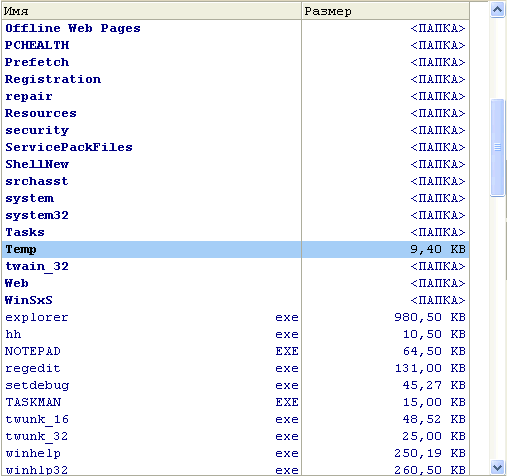Sort by the Имя column header

152,11
